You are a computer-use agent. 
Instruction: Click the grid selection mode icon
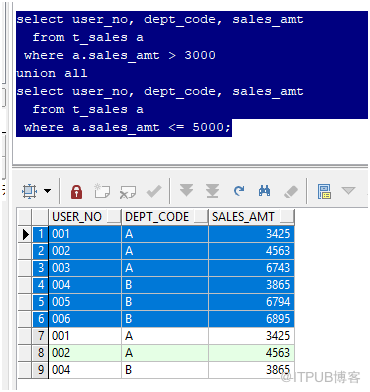tap(29, 191)
